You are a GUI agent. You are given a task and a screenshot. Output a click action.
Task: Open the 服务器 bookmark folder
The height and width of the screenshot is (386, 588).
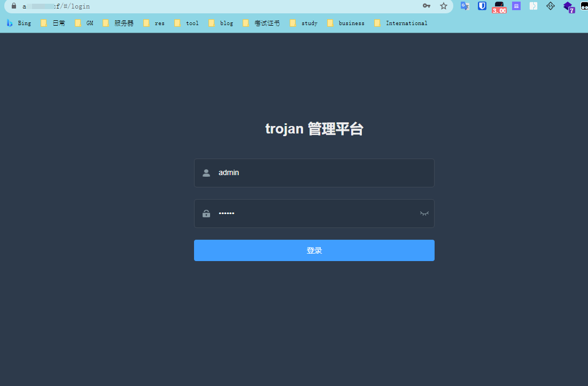pos(118,23)
